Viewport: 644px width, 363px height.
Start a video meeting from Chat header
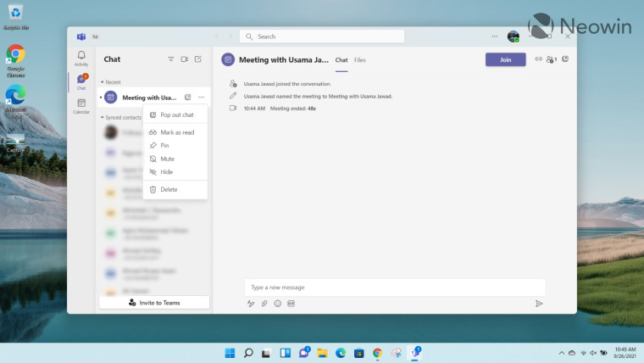coord(185,59)
